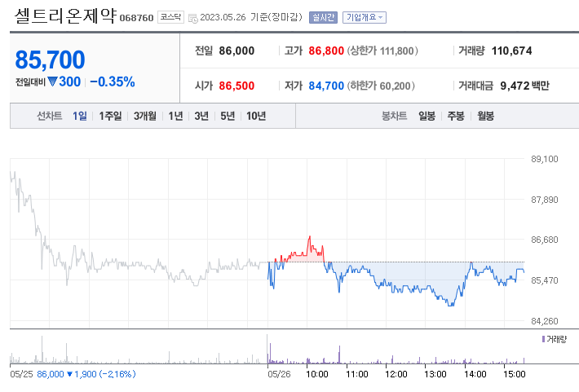Screen dimensions: 579x392
Task: Show the 5년 line chart
Action: click(228, 116)
